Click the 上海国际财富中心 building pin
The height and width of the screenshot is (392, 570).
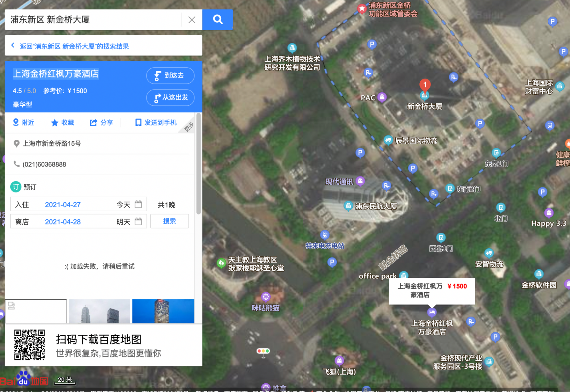[x=560, y=86]
